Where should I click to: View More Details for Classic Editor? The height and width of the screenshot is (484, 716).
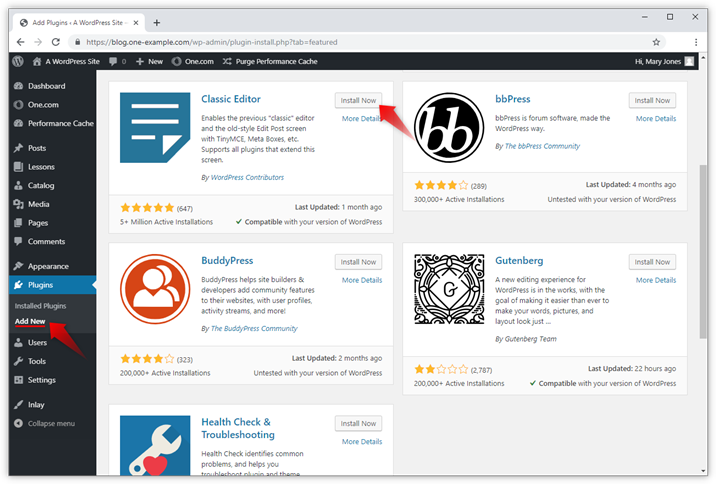tap(362, 119)
